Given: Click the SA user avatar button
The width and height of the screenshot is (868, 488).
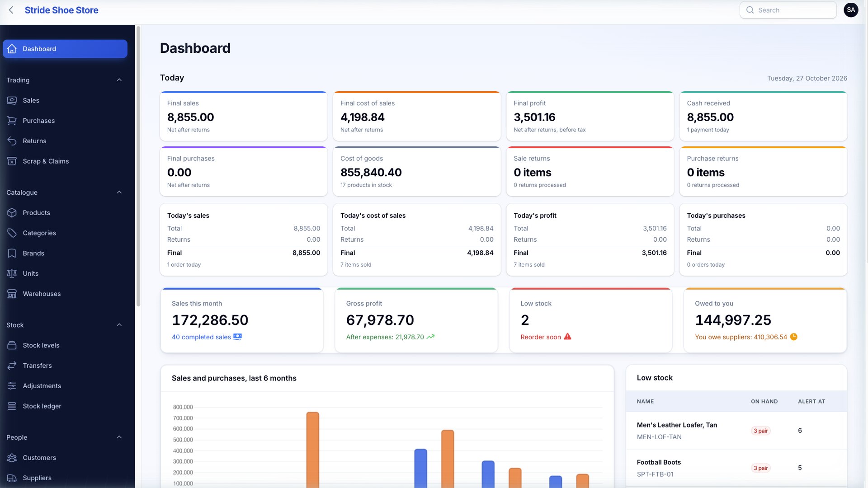Looking at the screenshot, I should [x=851, y=10].
